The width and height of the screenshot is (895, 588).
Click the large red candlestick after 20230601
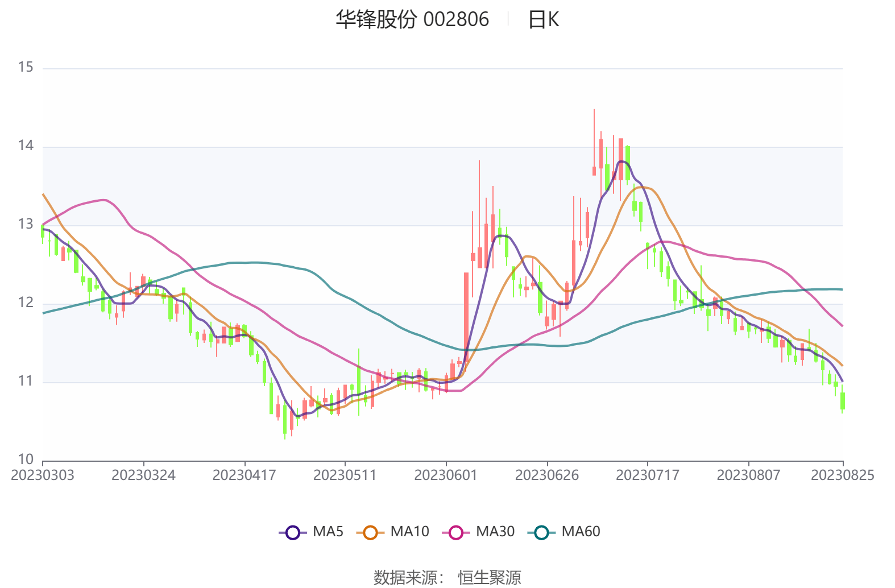466,317
